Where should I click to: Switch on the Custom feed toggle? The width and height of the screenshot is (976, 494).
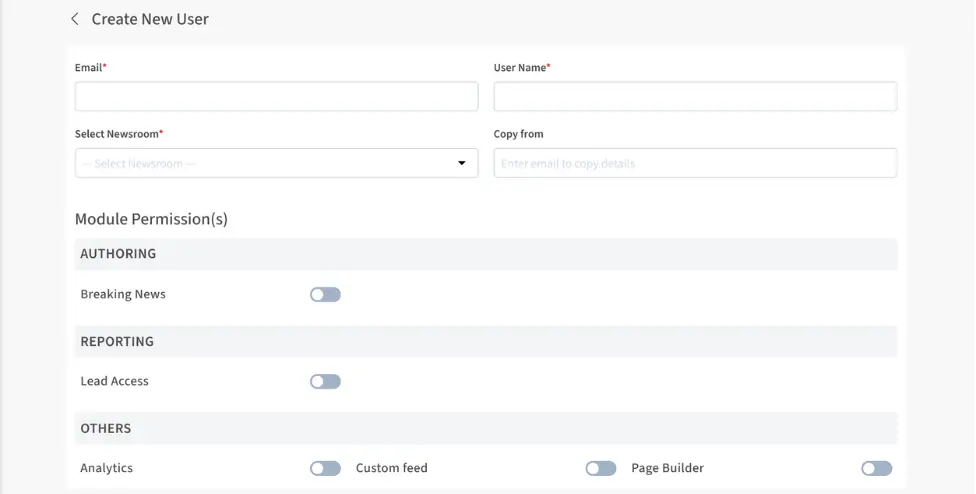click(601, 468)
